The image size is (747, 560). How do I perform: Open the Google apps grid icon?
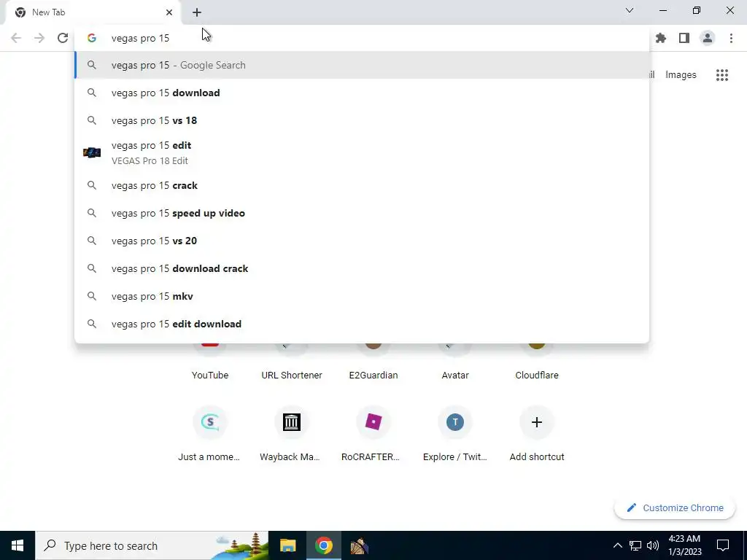click(x=721, y=75)
